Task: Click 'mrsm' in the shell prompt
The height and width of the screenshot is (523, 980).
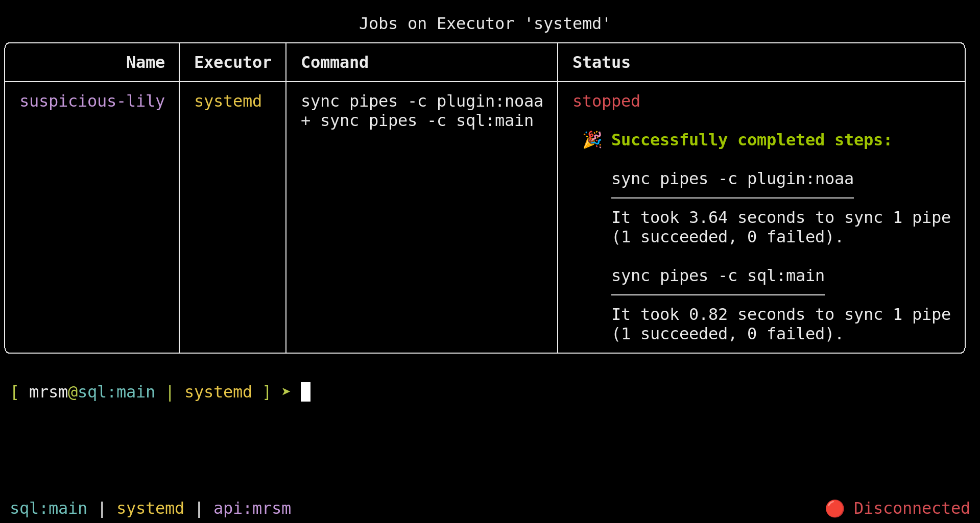Action: (49, 392)
